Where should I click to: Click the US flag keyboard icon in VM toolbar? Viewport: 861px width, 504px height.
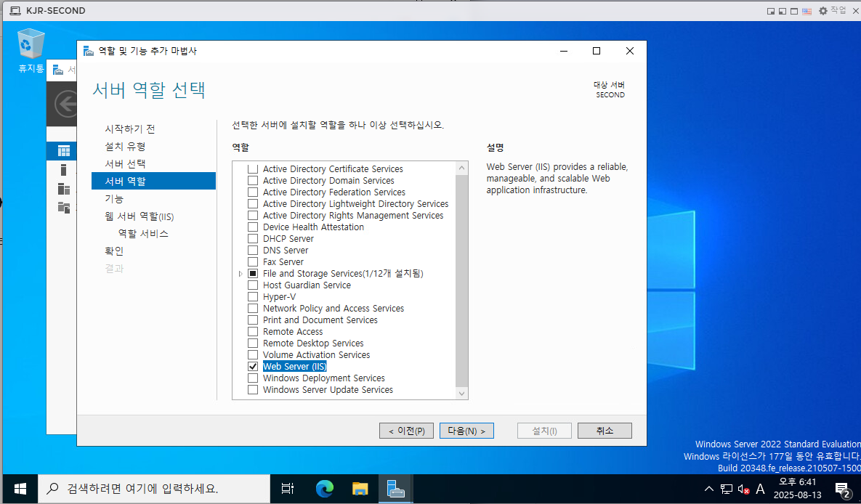point(807,11)
